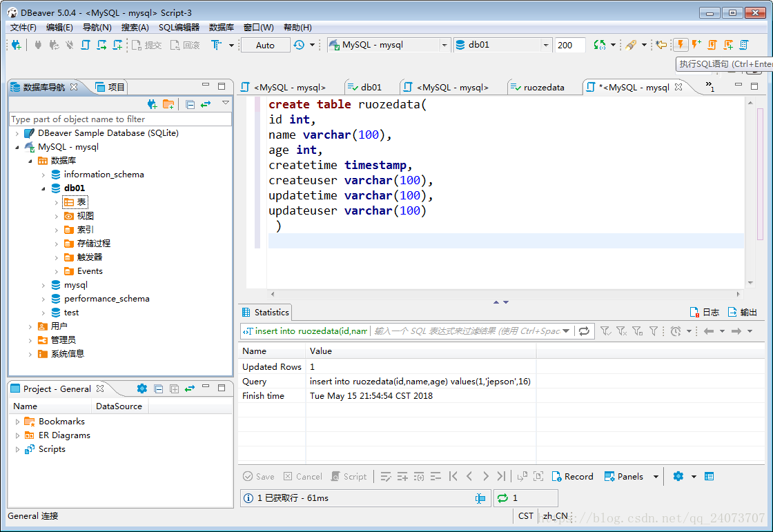Expand DBeaver Sample Database tree node
The image size is (773, 532).
tap(17, 133)
